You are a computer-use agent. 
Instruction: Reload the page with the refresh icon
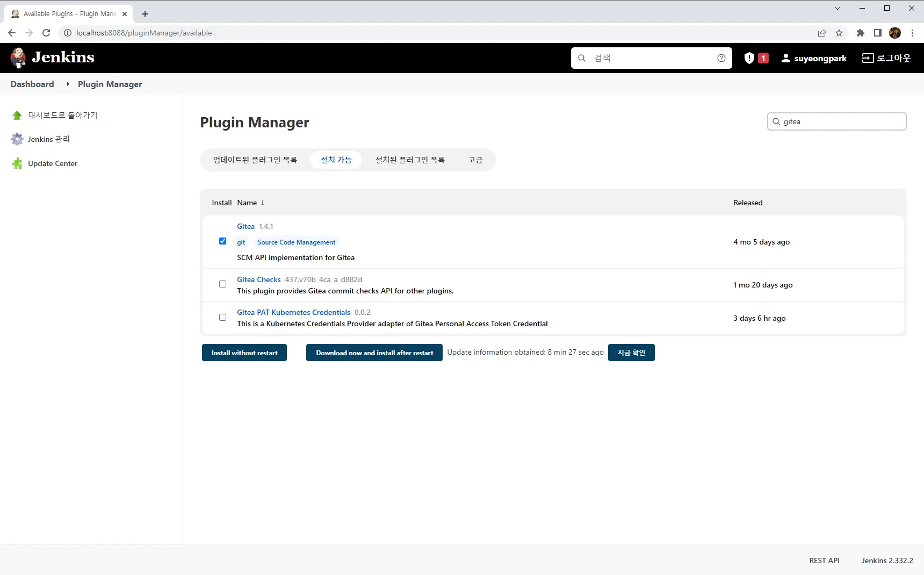[46, 33]
